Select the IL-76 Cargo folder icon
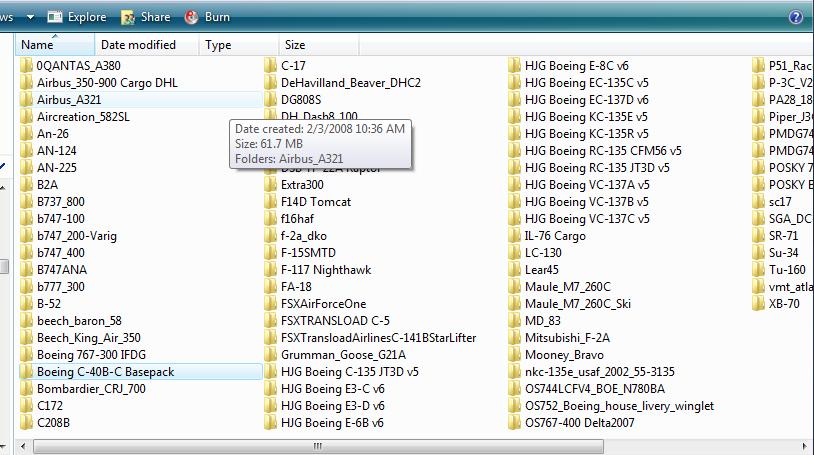 514,236
